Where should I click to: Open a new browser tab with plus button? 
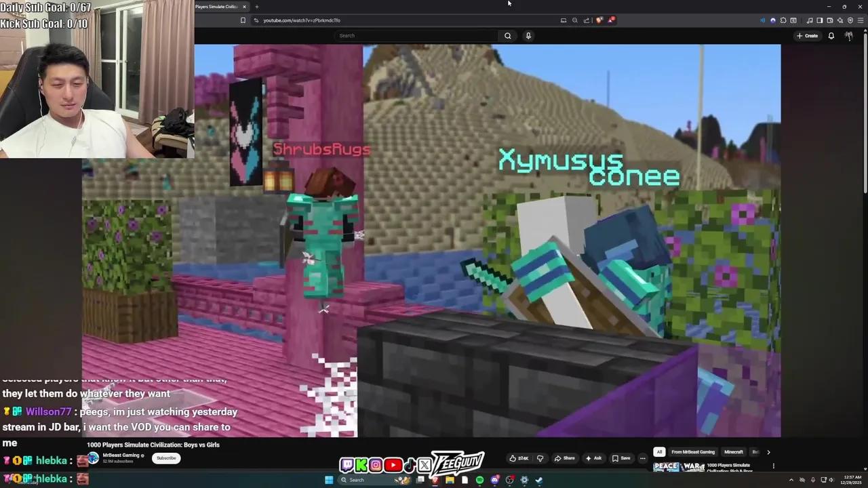pos(256,7)
